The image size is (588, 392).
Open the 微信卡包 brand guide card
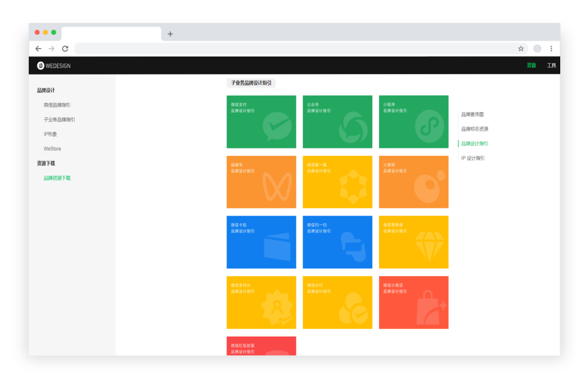coord(261,242)
